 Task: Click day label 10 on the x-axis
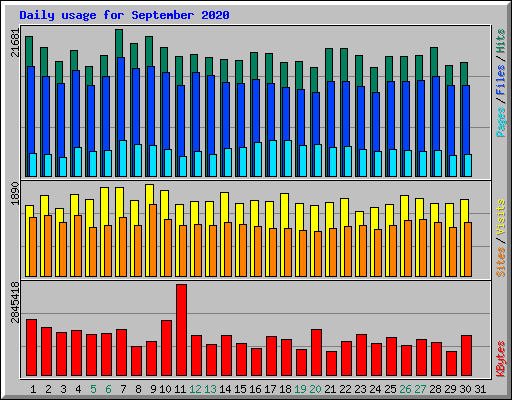click(165, 389)
